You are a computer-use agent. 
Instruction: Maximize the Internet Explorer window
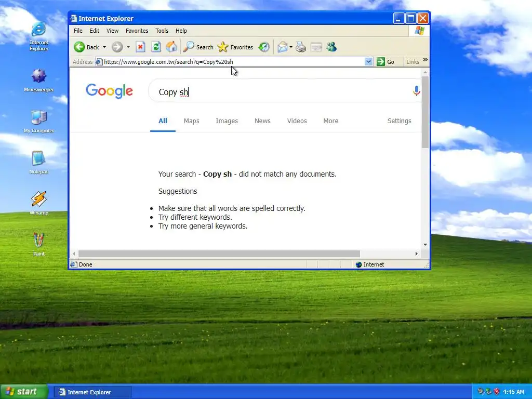pyautogui.click(x=411, y=18)
